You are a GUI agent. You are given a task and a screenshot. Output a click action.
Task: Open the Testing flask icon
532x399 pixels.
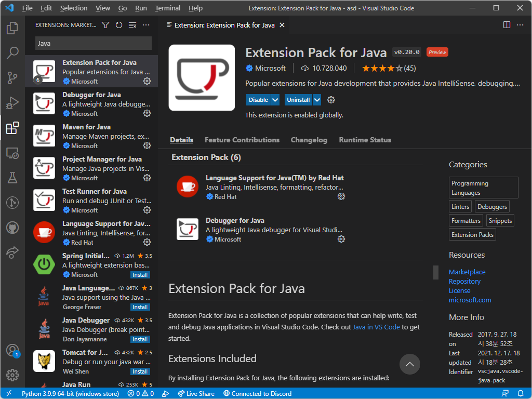[12, 178]
